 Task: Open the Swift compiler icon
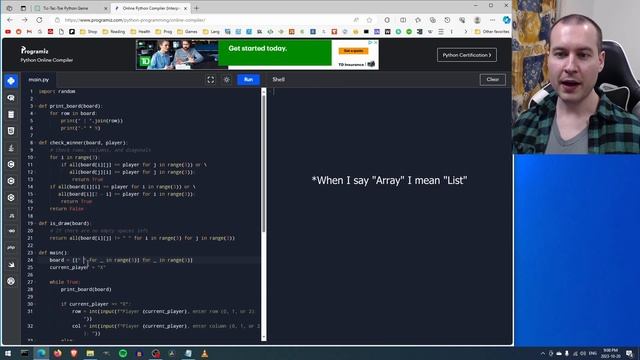click(11, 264)
